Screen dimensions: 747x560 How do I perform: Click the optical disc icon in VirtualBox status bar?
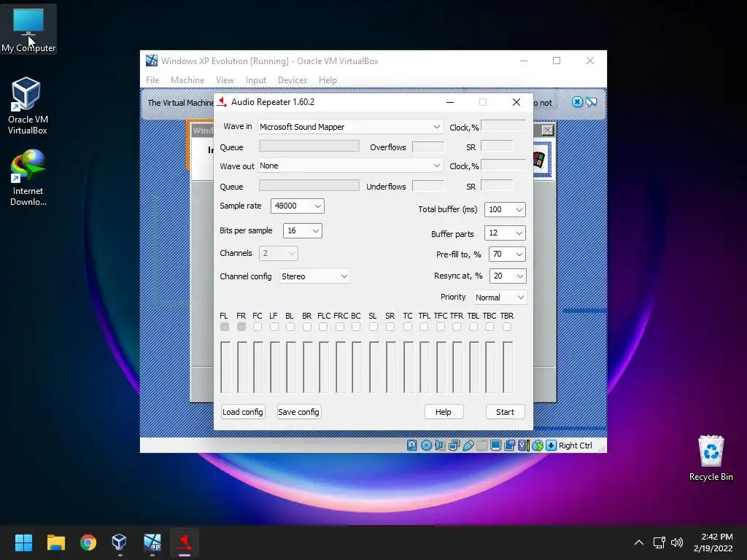[426, 446]
